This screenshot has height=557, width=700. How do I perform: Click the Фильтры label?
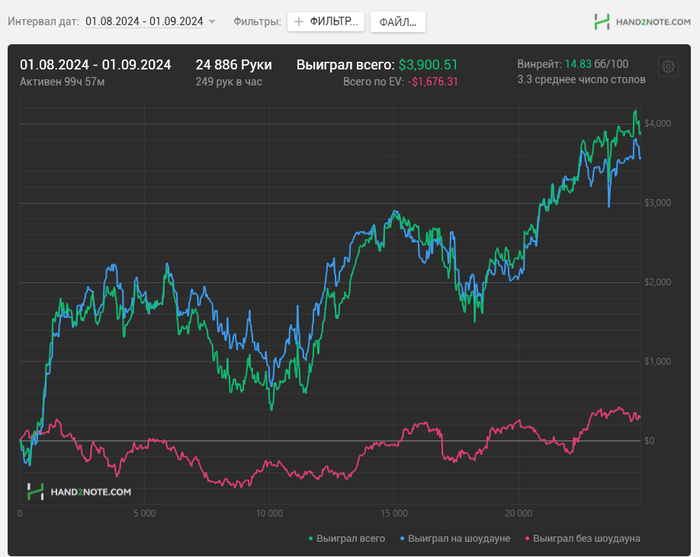[257, 21]
